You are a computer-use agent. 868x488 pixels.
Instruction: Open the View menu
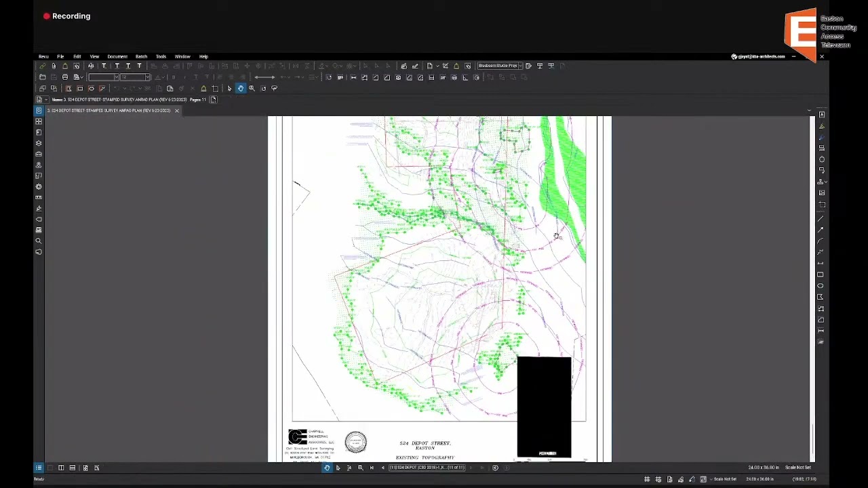point(94,56)
